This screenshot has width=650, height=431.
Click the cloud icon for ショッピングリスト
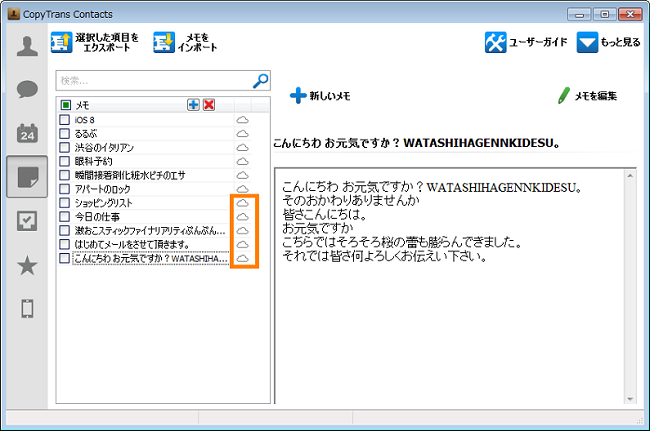243,203
